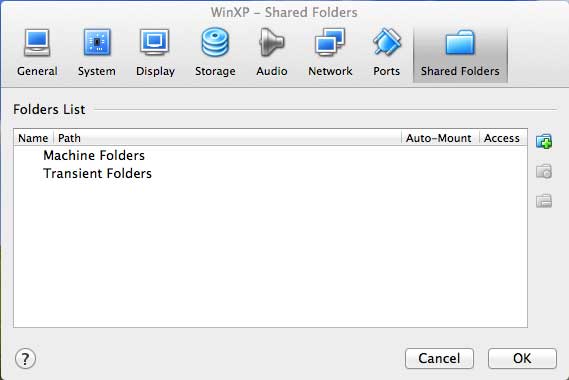
Task: Open the Display monitor icon
Action: [x=155, y=43]
